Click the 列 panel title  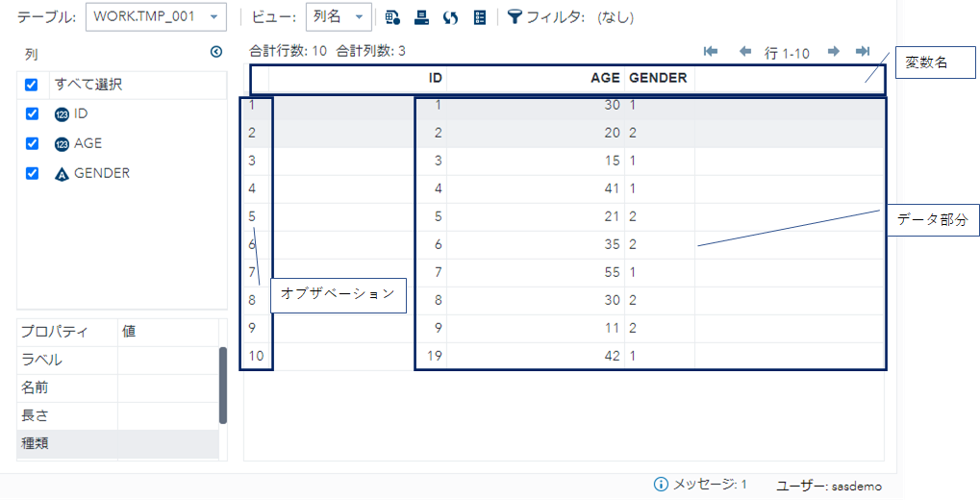tap(31, 55)
